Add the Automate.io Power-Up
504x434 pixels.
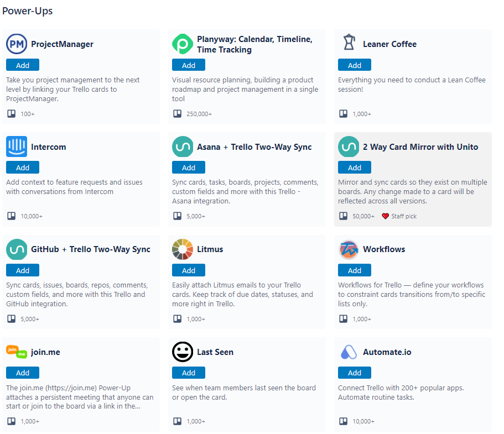coord(355,373)
